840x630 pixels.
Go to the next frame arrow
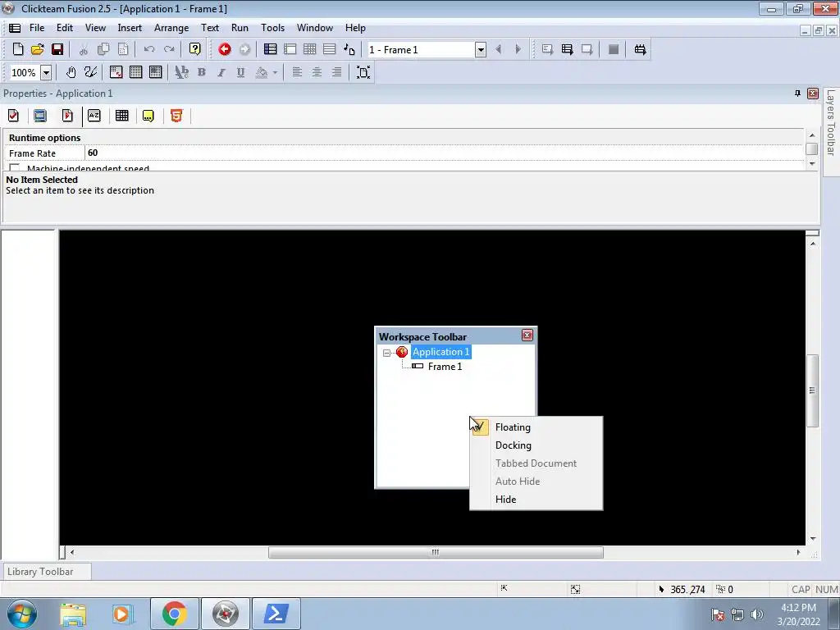(518, 50)
